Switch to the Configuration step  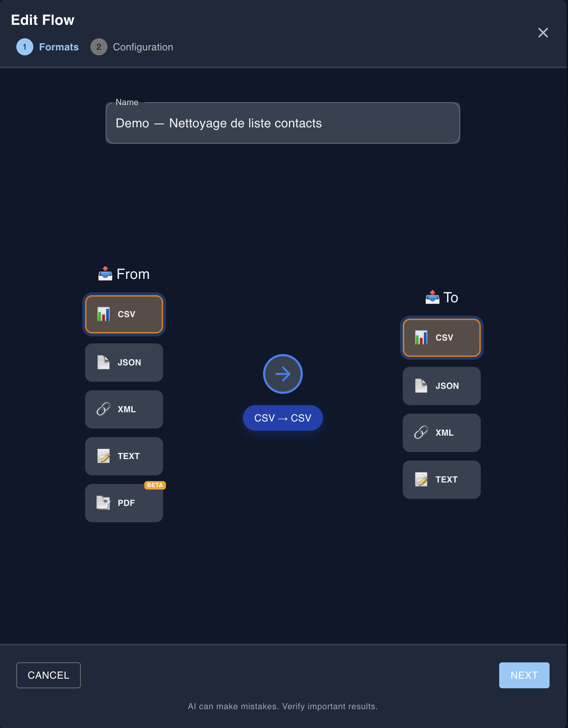(131, 47)
